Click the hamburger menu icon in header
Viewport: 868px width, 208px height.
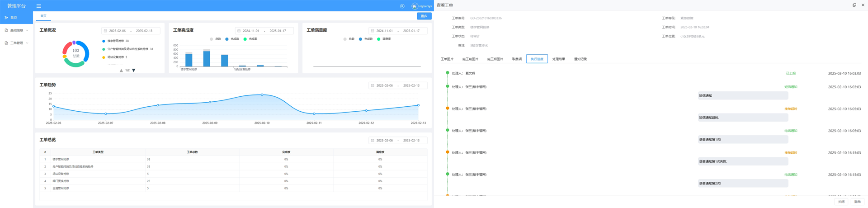pos(38,6)
